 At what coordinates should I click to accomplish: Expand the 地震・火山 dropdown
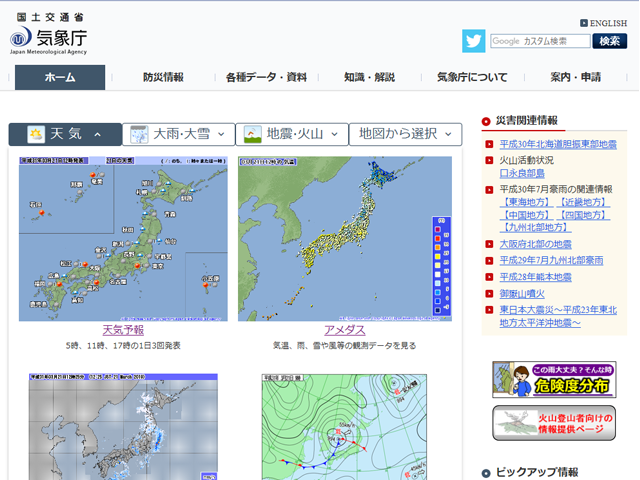(293, 134)
